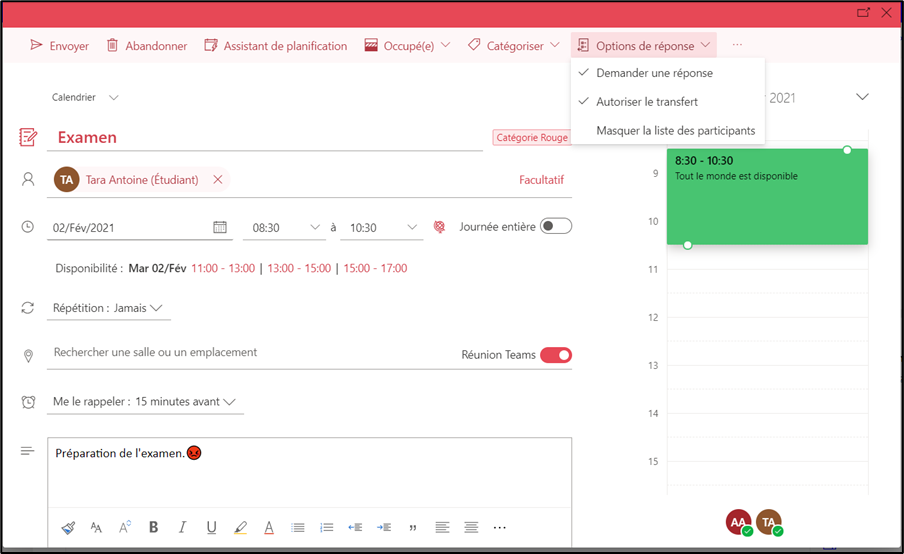Image resolution: width=904 pixels, height=554 pixels.
Task: Insert a bulleted list
Action: (297, 527)
